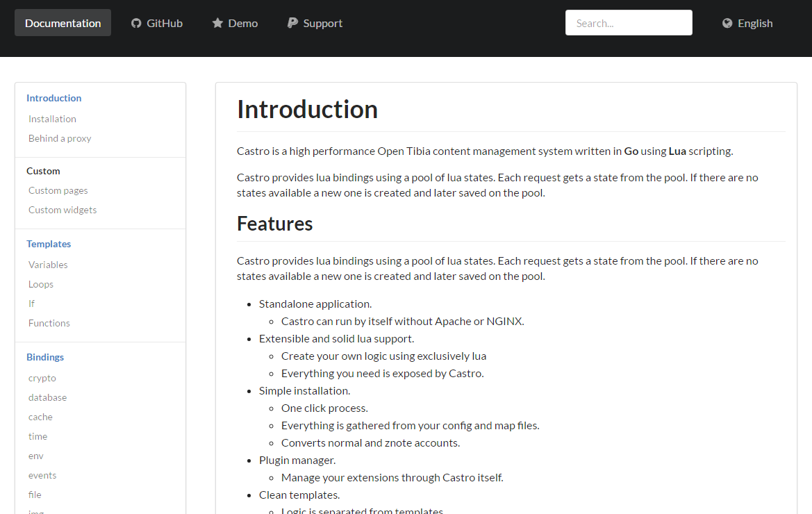The width and height of the screenshot is (812, 514).
Task: Click 'Castro can run by itself' sub-item
Action: [402, 321]
